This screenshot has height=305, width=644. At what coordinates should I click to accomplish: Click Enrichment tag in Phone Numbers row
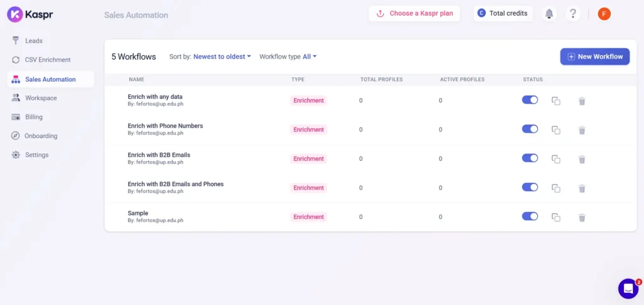pos(308,130)
